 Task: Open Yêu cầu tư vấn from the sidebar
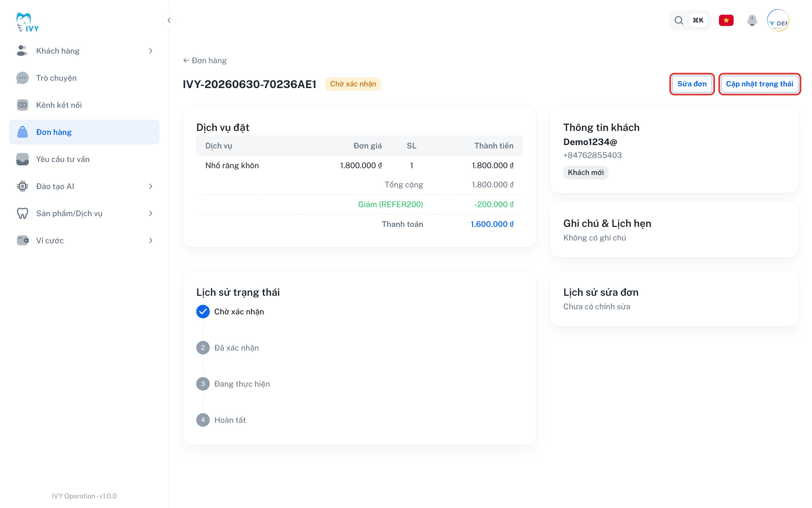point(84,159)
